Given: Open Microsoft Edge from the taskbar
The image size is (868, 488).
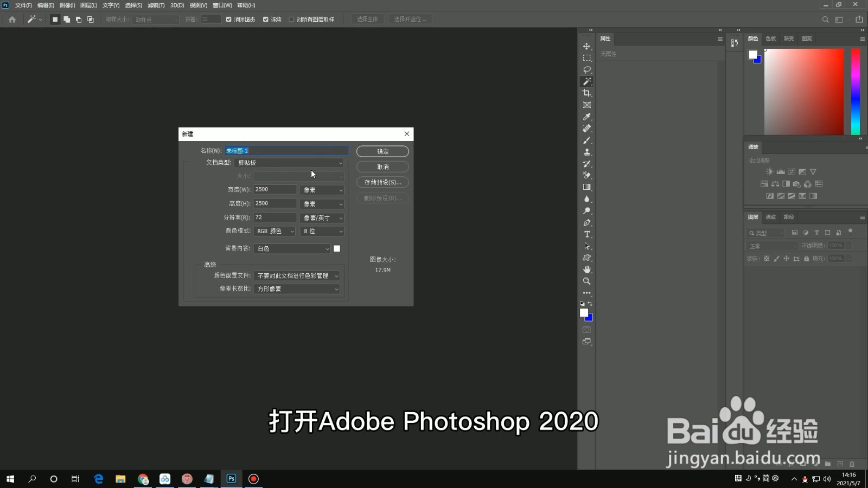Looking at the screenshot, I should pos(98,479).
